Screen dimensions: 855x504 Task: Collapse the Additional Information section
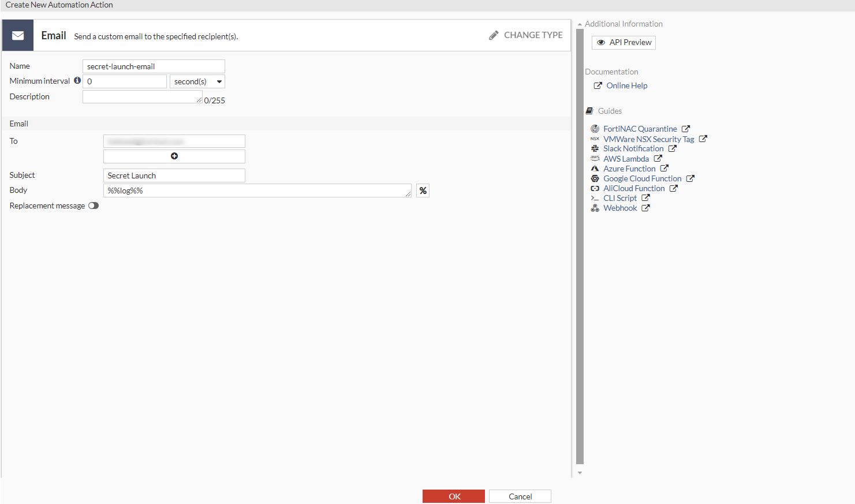[x=580, y=24]
